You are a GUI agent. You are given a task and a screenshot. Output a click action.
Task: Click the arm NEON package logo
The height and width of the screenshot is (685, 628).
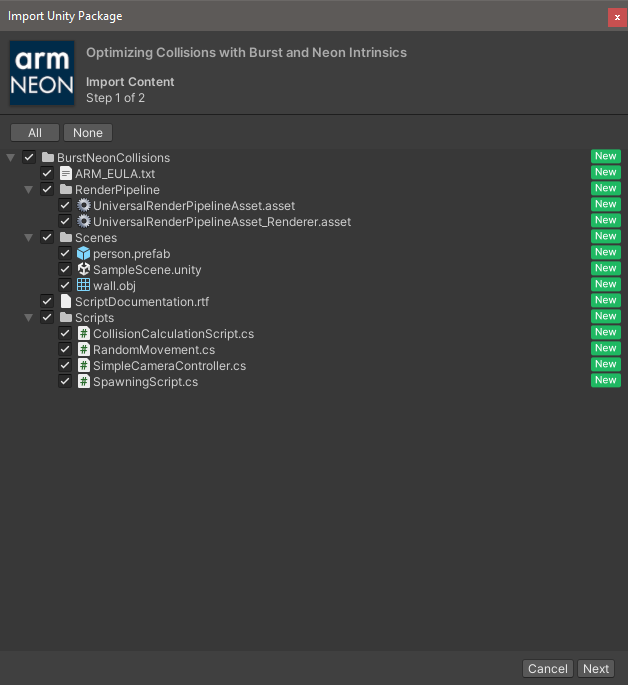[x=42, y=73]
